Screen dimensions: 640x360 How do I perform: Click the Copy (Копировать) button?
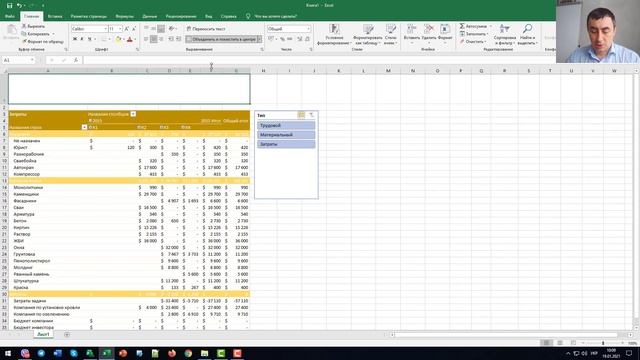[36, 34]
